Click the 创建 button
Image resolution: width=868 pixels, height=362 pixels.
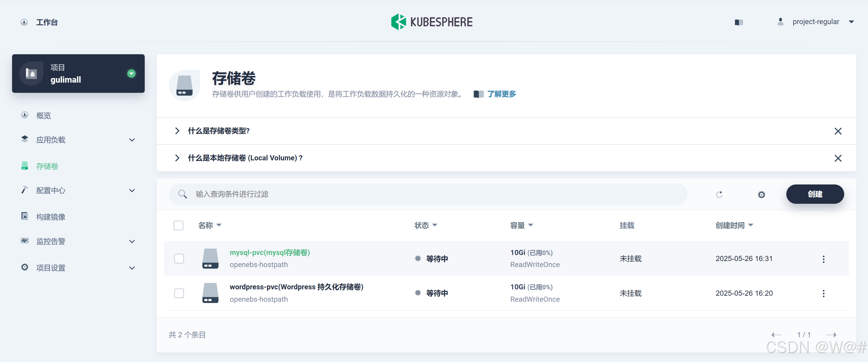(x=815, y=194)
